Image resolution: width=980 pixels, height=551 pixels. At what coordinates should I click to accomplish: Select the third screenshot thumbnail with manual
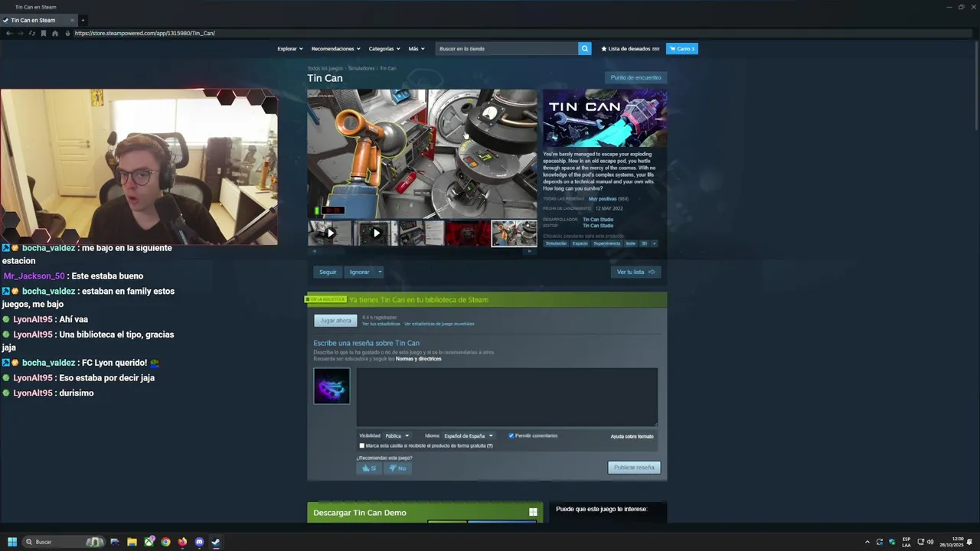coord(422,233)
